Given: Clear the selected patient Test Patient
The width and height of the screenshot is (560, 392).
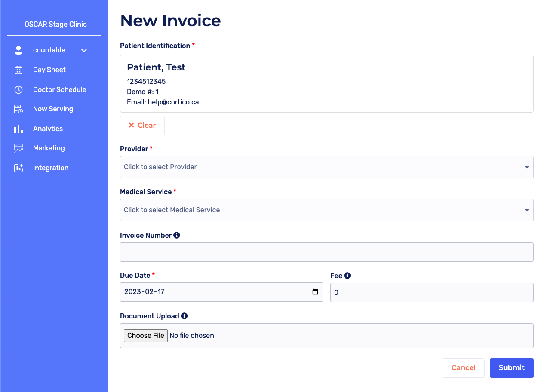Looking at the screenshot, I should coord(142,125).
